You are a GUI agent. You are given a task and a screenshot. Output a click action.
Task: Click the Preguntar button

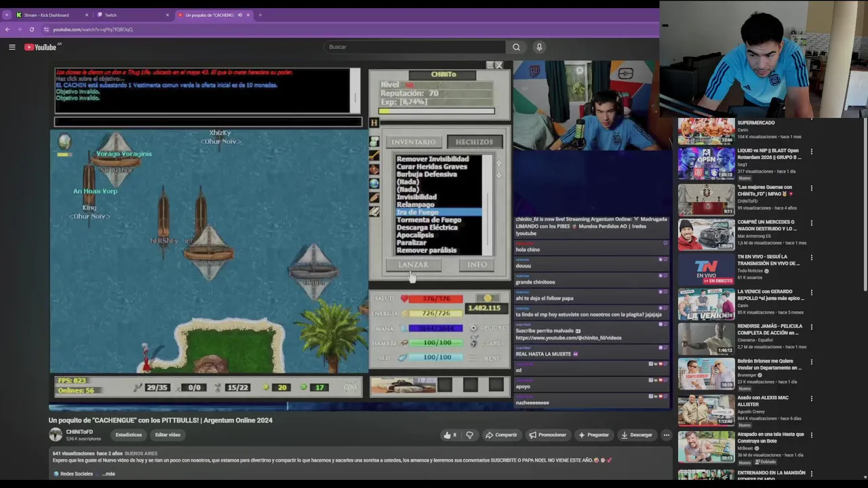pyautogui.click(x=593, y=435)
